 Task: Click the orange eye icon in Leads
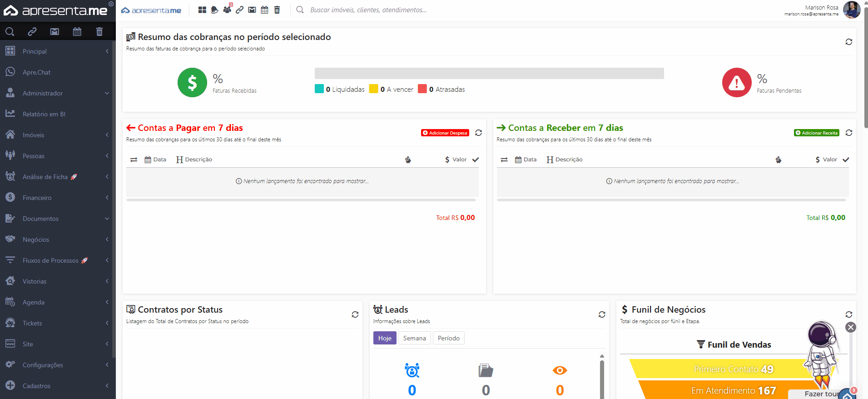click(x=560, y=370)
